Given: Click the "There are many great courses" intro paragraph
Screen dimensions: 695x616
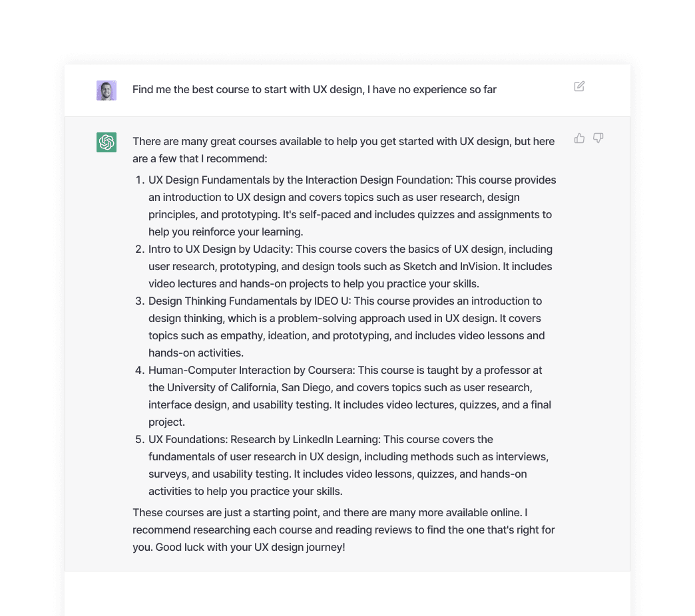Looking at the screenshot, I should (x=344, y=150).
